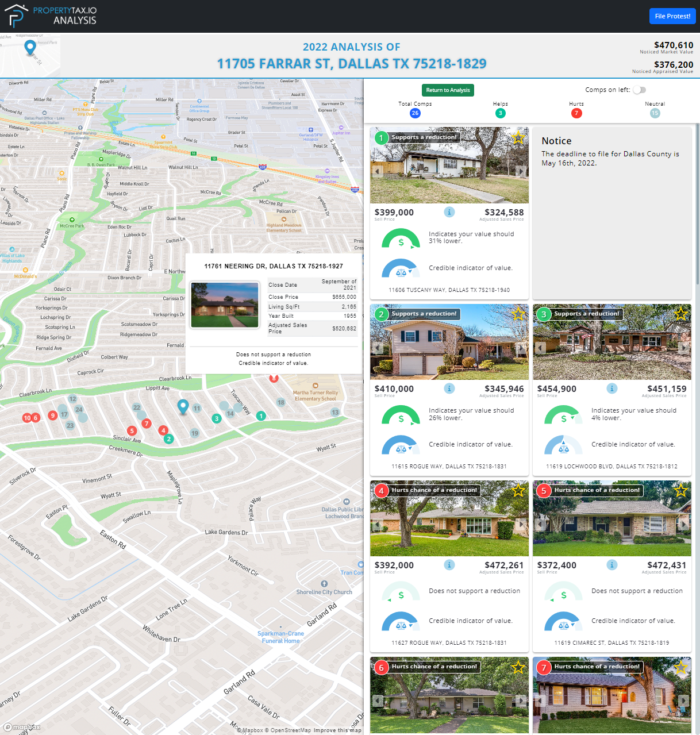Show next photo on comp 3 card
Image resolution: width=700 pixels, height=735 pixels.
pos(683,348)
